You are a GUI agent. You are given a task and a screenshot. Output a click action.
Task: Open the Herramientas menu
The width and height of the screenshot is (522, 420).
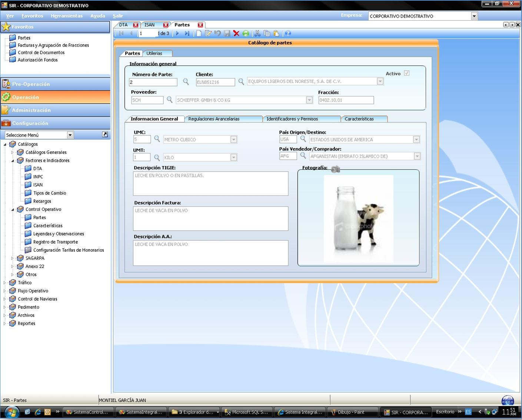click(67, 16)
